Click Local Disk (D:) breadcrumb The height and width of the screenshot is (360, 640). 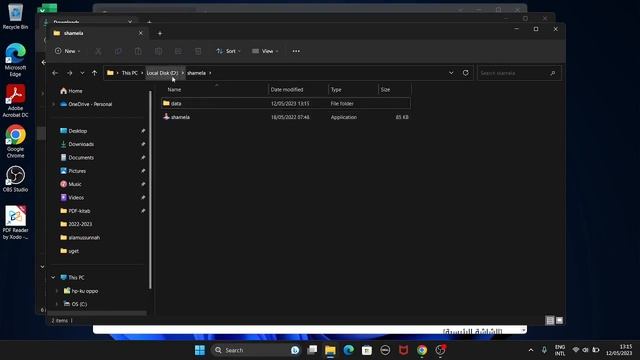(x=162, y=73)
